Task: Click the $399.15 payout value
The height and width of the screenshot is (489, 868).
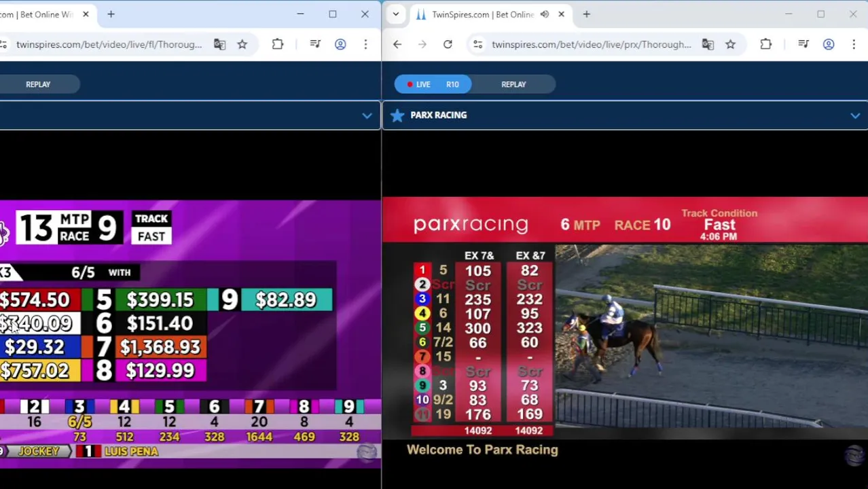Action: (160, 300)
